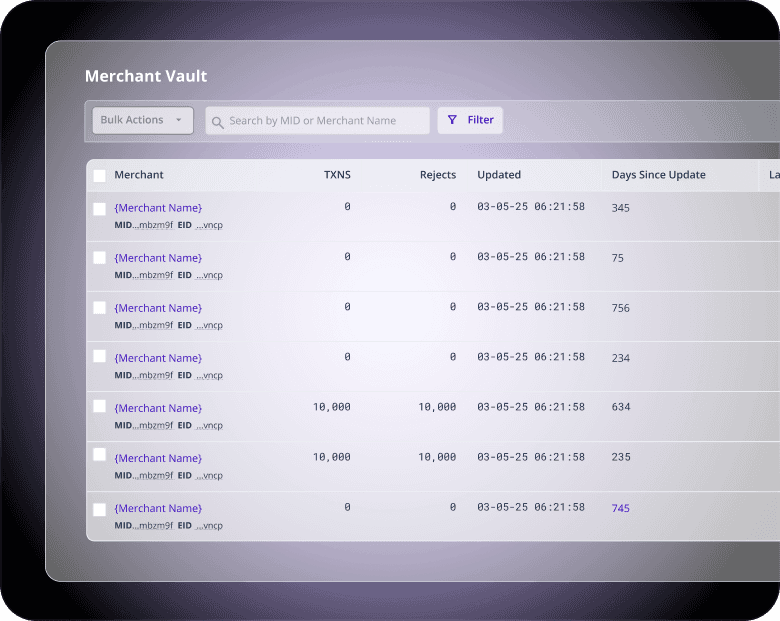Check the row with 235 days since update
This screenshot has height=621, width=780.
99,454
